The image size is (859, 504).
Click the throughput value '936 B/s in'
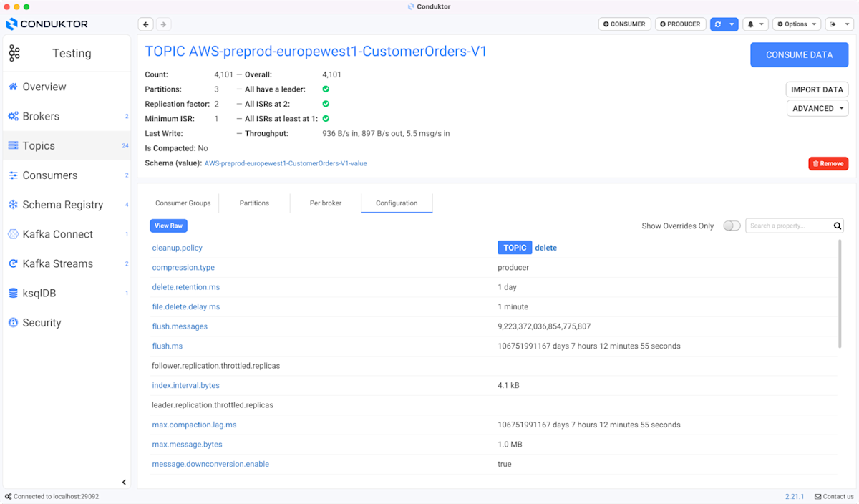point(340,133)
